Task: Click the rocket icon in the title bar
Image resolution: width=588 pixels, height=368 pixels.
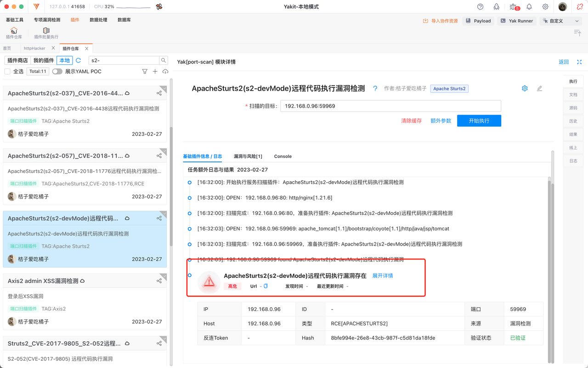Action: (497, 7)
